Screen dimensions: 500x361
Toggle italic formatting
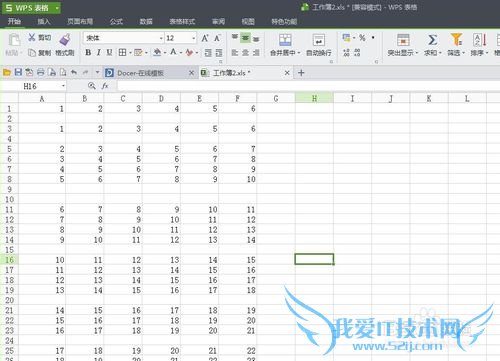99,52
